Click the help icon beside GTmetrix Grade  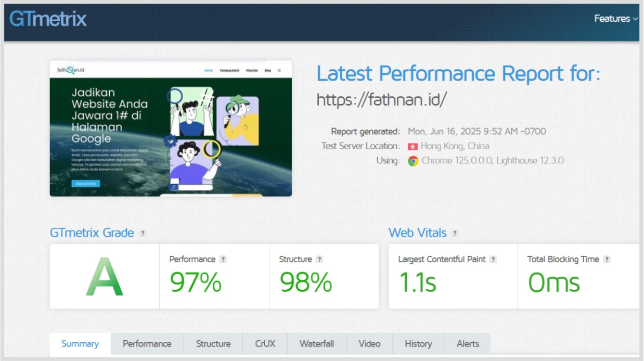tap(143, 234)
